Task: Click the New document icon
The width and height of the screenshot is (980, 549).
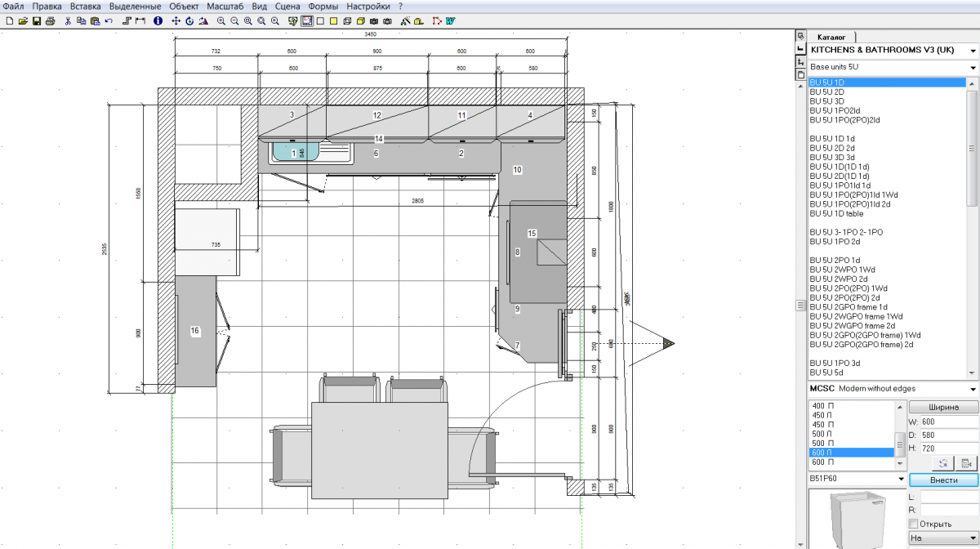Action: tap(9, 20)
